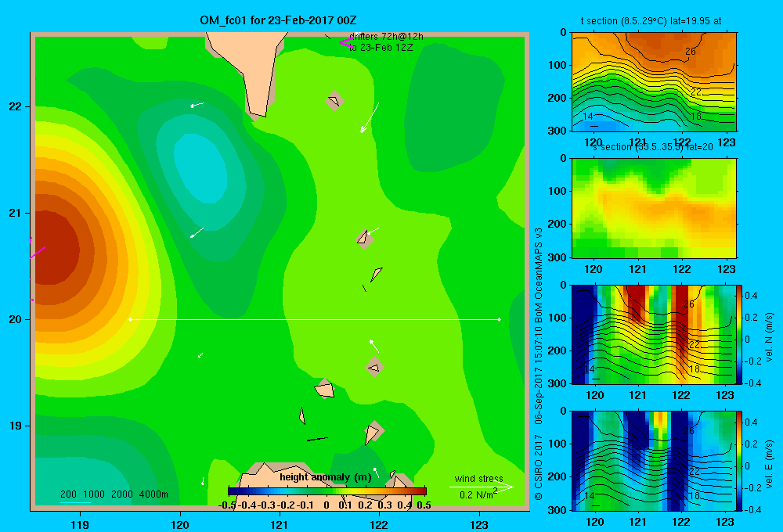The image size is (783, 532).
Task: Open the eastward velocity section plot
Action: [x=654, y=461]
